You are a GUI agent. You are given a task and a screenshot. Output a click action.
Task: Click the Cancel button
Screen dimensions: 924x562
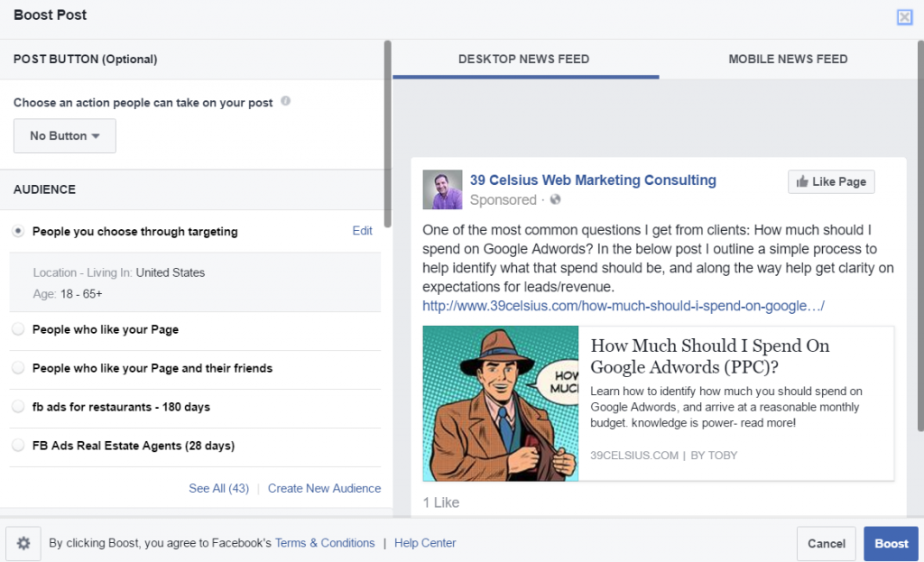(x=827, y=544)
